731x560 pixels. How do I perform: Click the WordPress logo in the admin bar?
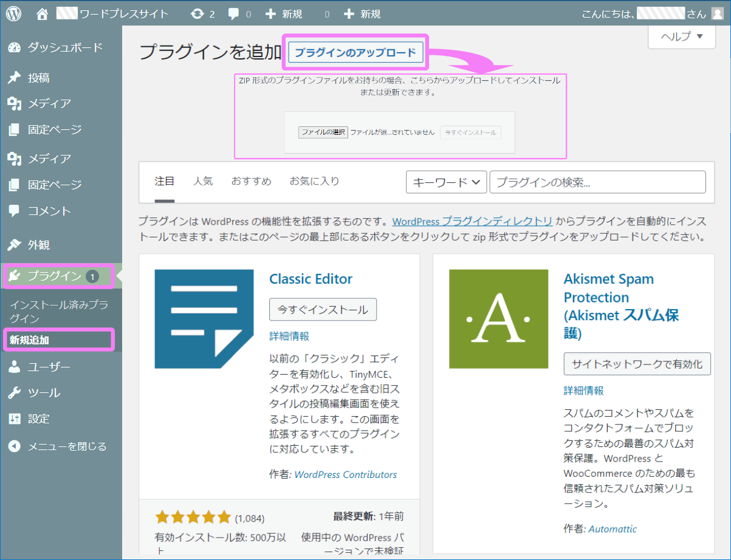13,13
